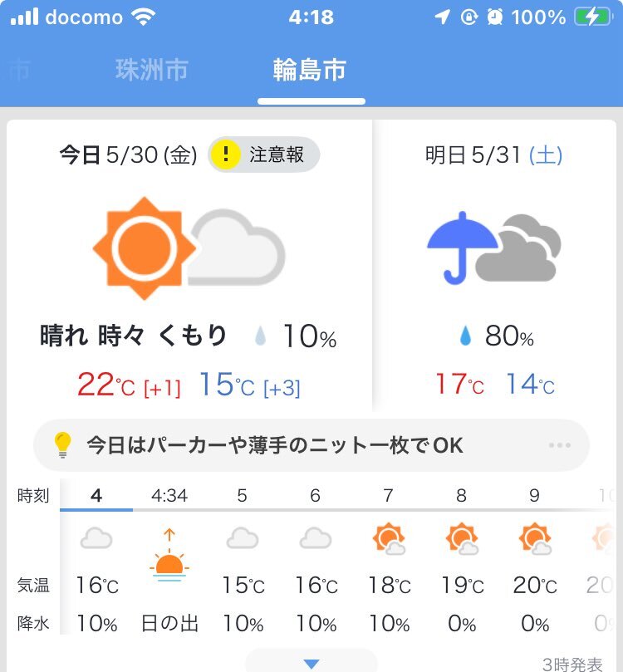Select the 4 o'clock hour column
The width and height of the screenshot is (623, 672).
[x=96, y=557]
